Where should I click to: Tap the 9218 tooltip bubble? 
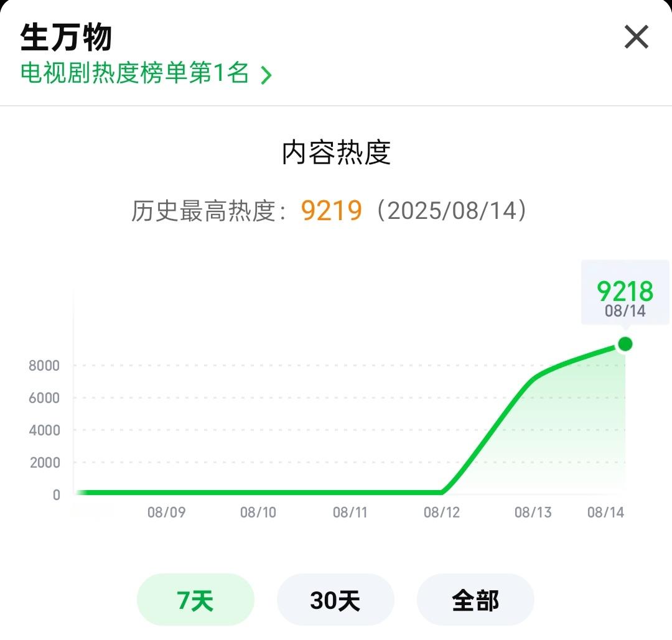[625, 292]
